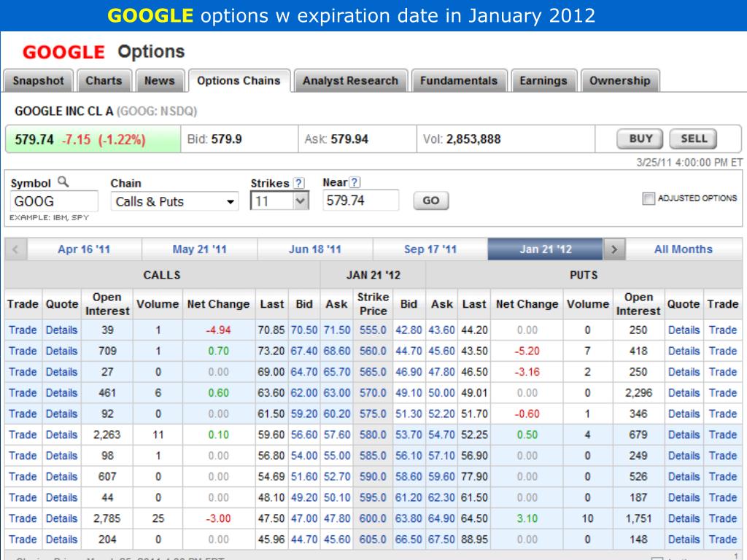Open the Fundamentals tab
747x560 pixels.
click(459, 80)
